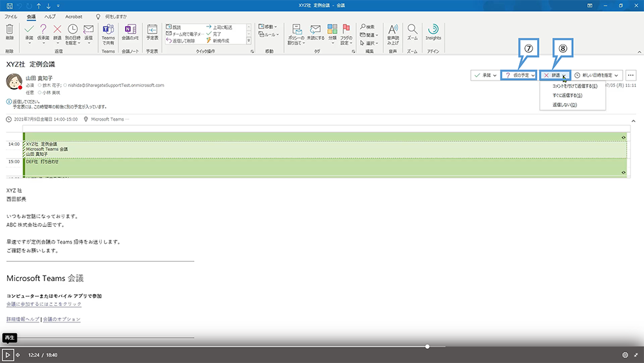Click the 会議に参加するにはここをクリック link

tap(44, 304)
